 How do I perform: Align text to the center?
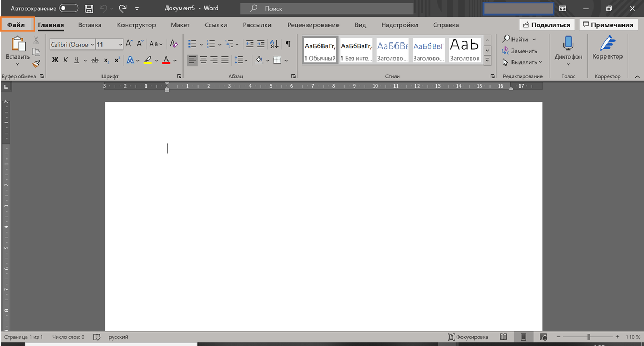(x=203, y=60)
